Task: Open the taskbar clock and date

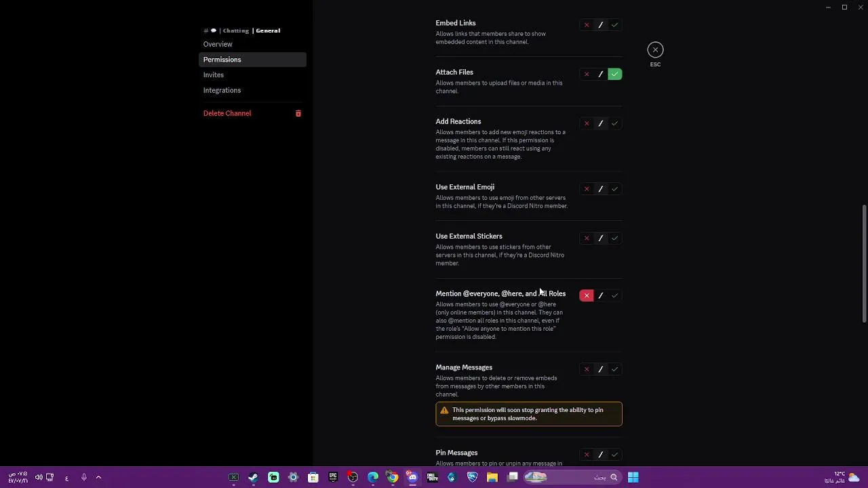Action: click(x=18, y=477)
